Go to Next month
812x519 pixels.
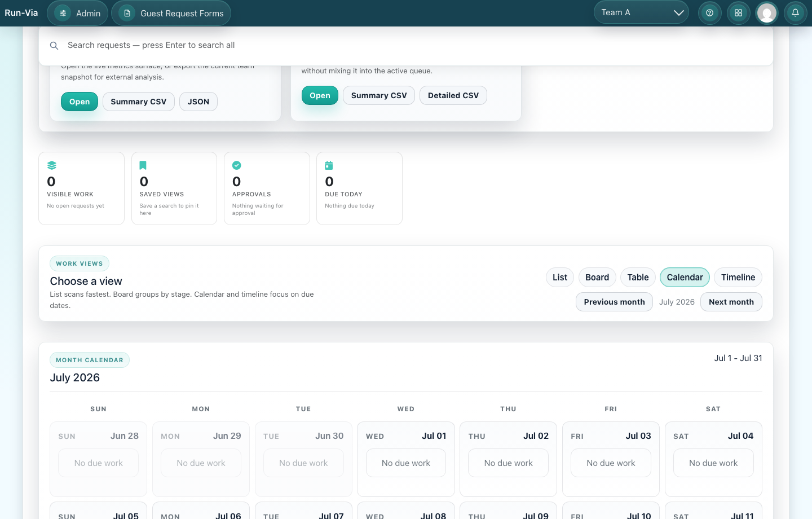731,302
